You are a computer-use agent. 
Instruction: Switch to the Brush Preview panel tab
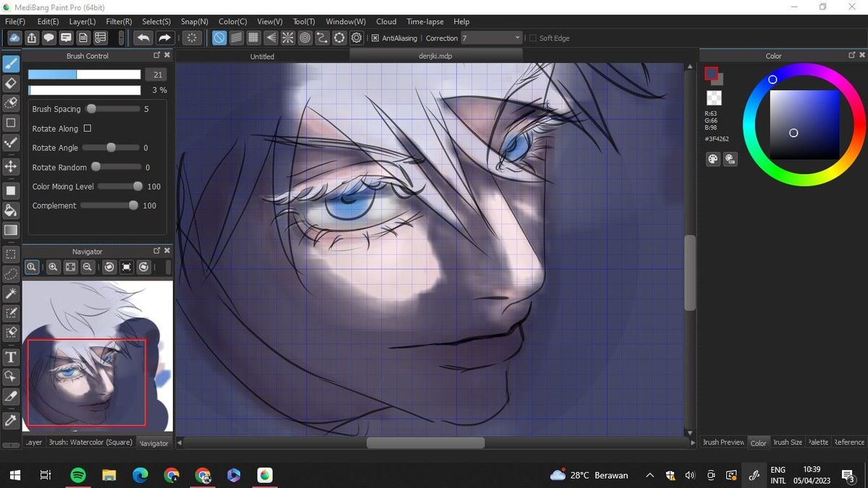tap(723, 442)
